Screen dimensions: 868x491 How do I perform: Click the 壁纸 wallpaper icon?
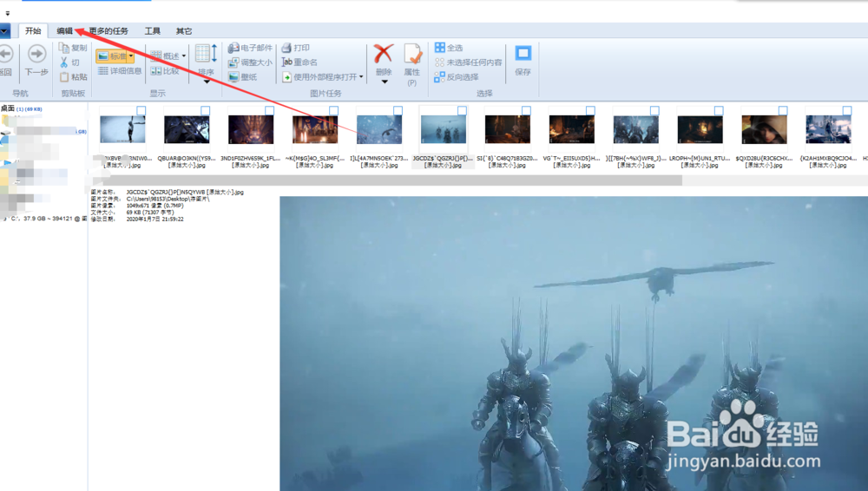[x=233, y=76]
